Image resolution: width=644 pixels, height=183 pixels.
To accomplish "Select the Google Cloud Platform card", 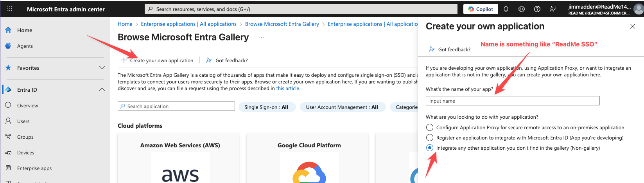I will [x=307, y=158].
